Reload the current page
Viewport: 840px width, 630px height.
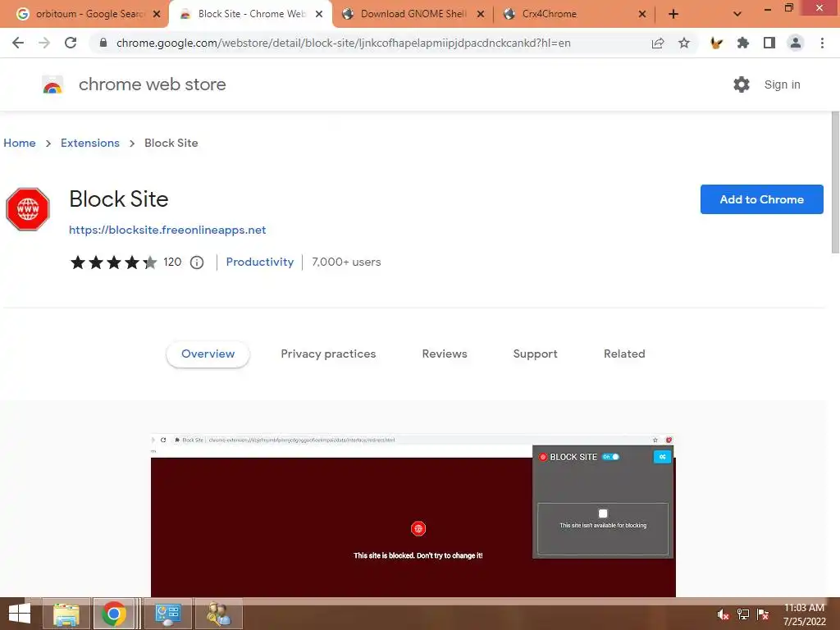click(71, 43)
